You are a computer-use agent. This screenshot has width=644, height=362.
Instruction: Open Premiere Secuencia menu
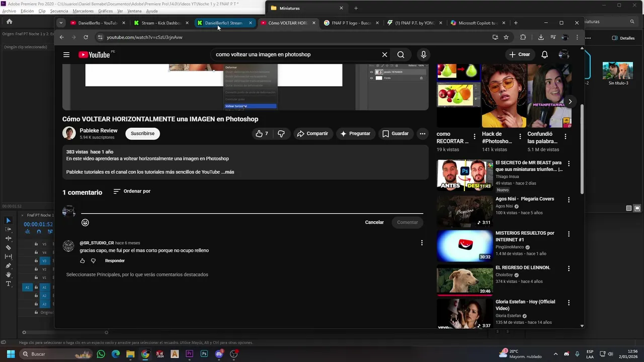[x=59, y=11]
